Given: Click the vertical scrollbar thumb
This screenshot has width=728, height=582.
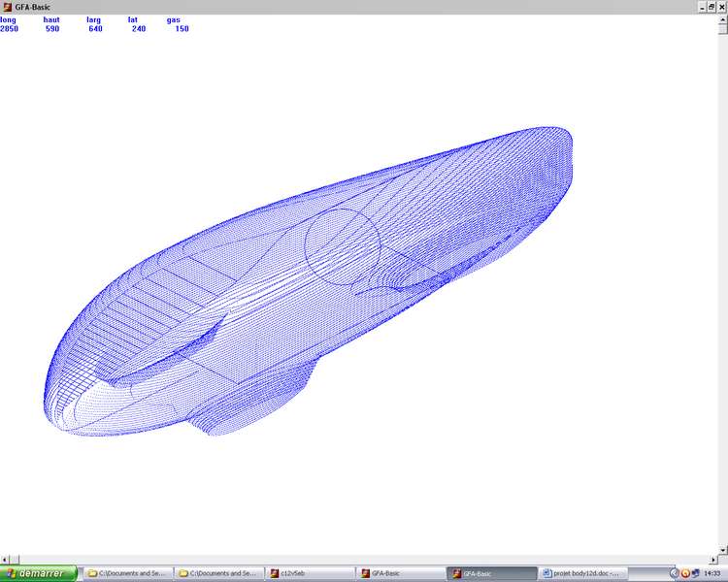Looking at the screenshot, I should (723, 29).
